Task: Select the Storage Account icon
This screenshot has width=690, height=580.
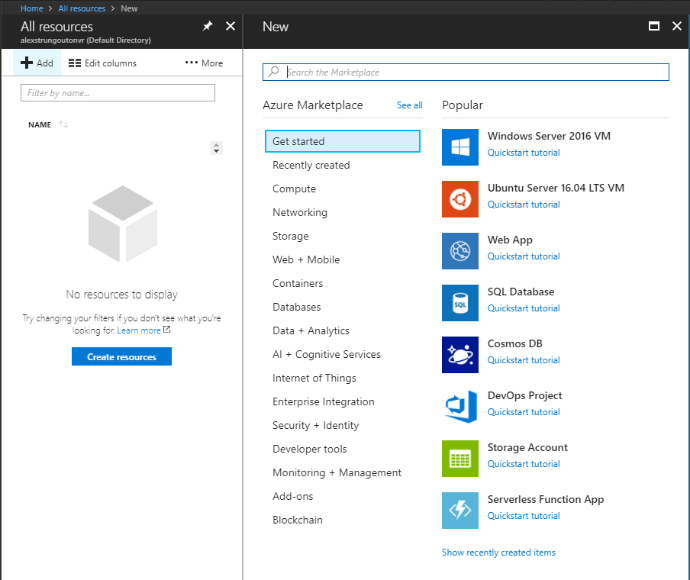Action: click(460, 458)
